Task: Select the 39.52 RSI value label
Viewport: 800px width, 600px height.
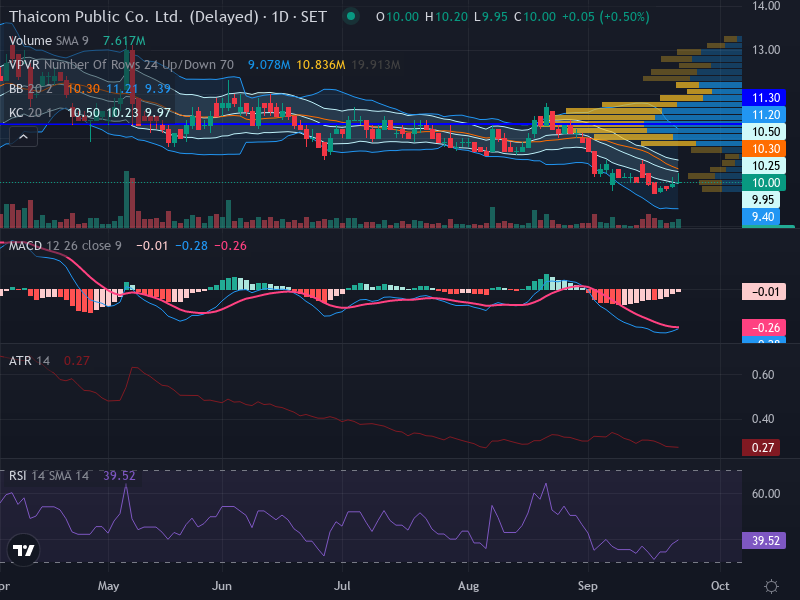Action: click(764, 540)
